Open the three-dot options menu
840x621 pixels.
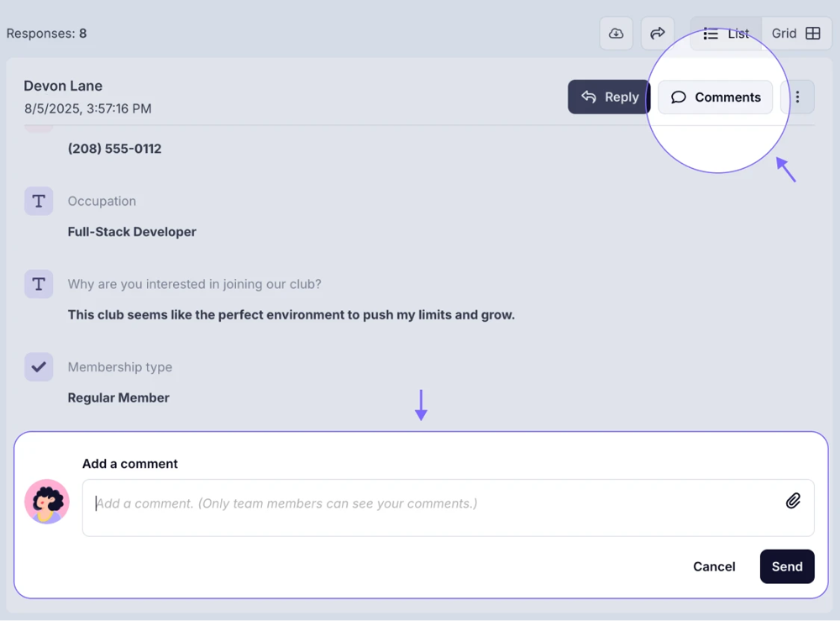797,97
